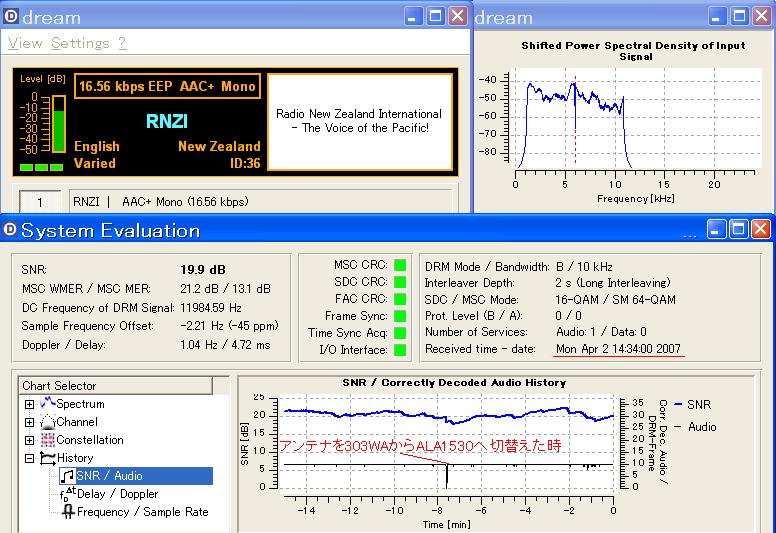Image resolution: width=776 pixels, height=533 pixels.
Task: Open the Settings menu in dream window
Action: click(x=80, y=44)
